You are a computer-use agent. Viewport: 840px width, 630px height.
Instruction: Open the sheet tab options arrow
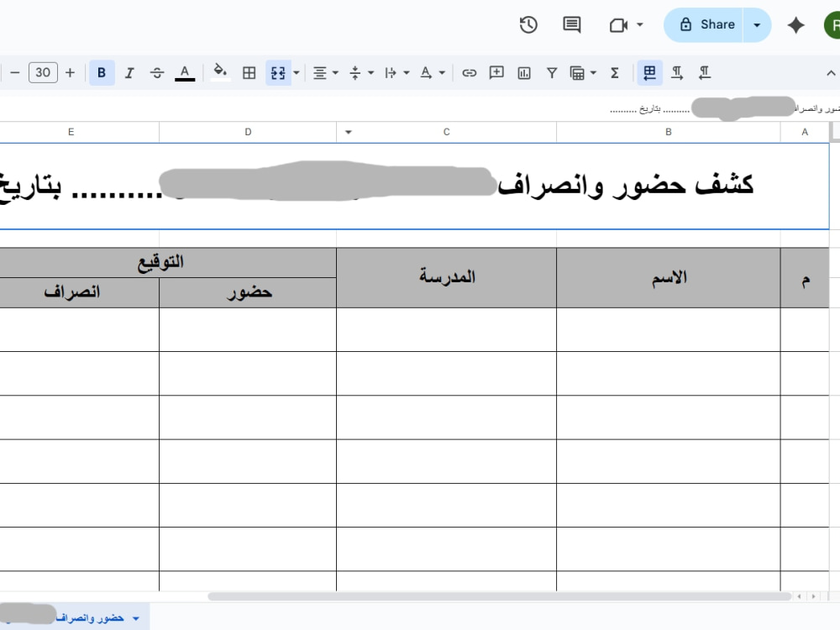(x=136, y=618)
